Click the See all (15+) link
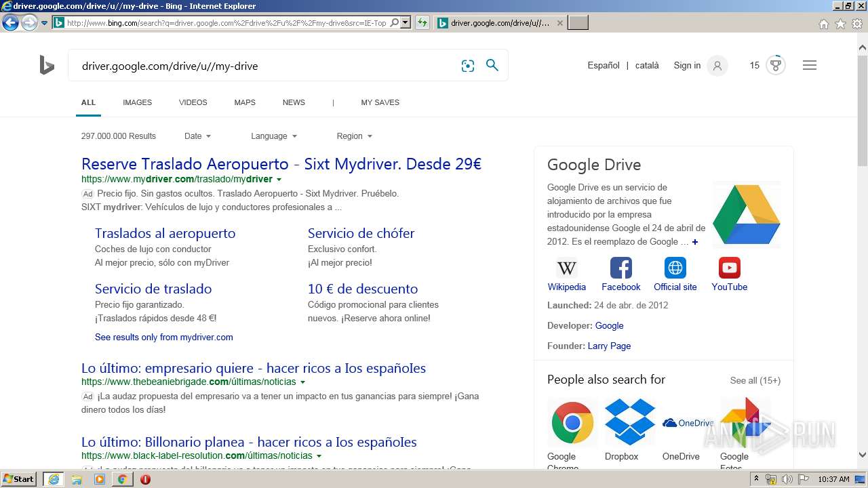Image resolution: width=868 pixels, height=488 pixels. pyautogui.click(x=755, y=380)
